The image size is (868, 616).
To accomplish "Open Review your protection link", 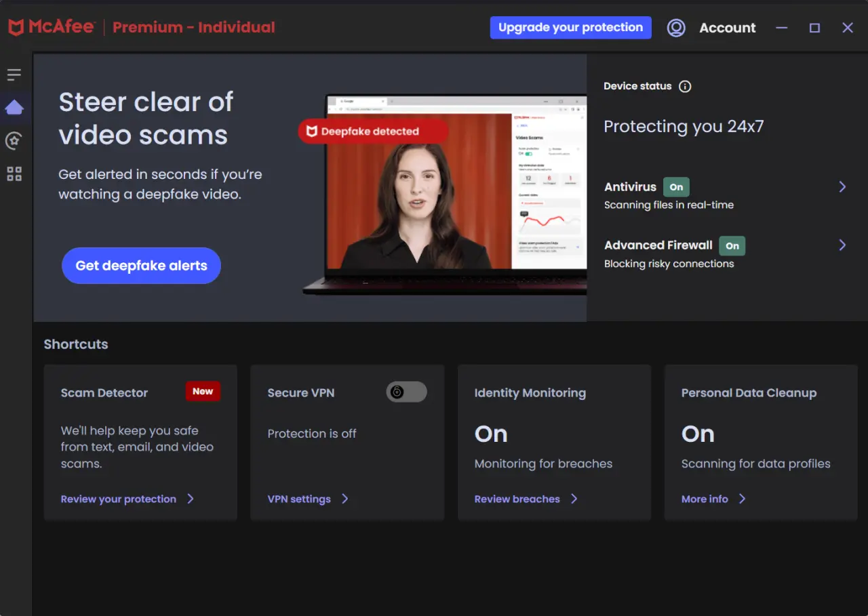I will pos(119,499).
